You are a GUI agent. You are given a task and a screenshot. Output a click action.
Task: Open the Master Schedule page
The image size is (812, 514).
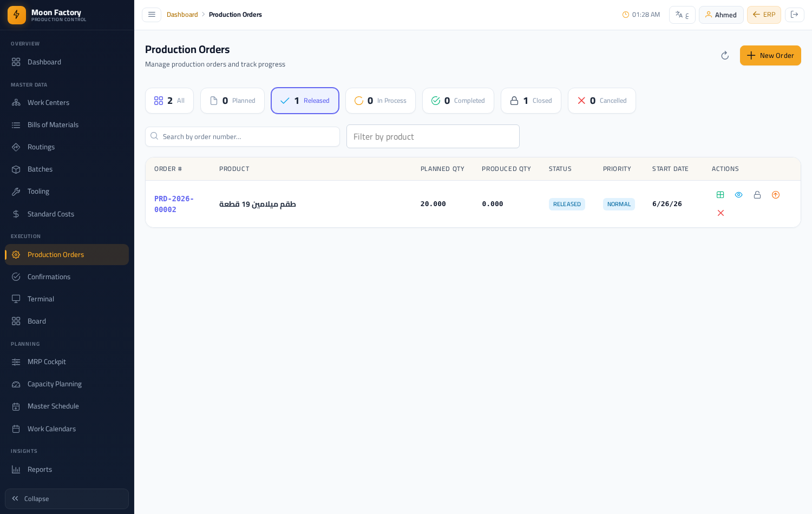[67, 406]
